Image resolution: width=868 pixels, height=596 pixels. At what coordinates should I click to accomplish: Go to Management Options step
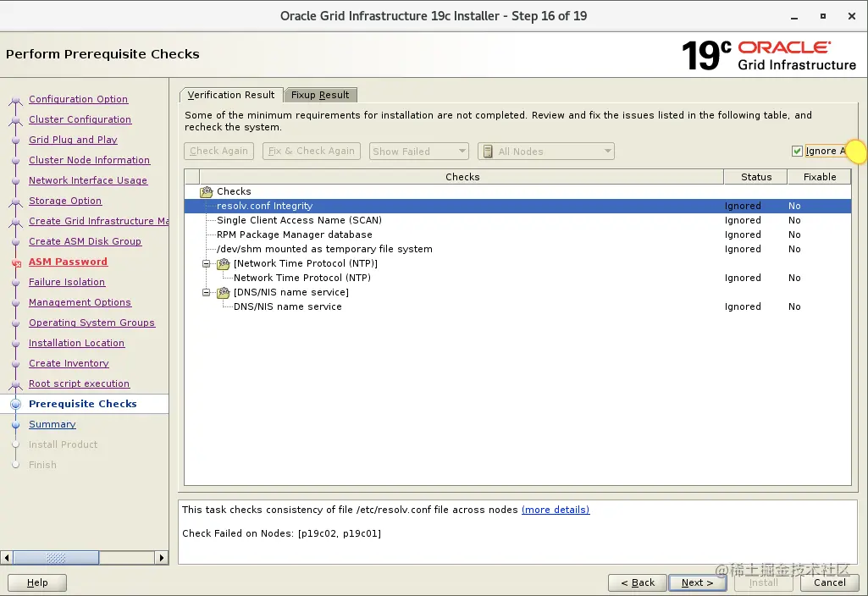pyautogui.click(x=80, y=303)
